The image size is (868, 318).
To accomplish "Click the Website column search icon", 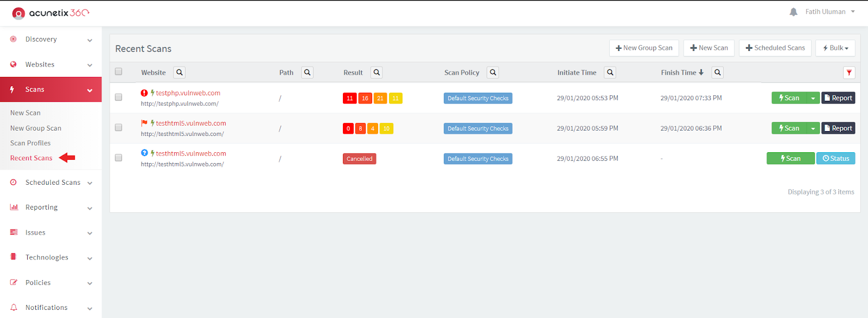I will [x=180, y=73].
